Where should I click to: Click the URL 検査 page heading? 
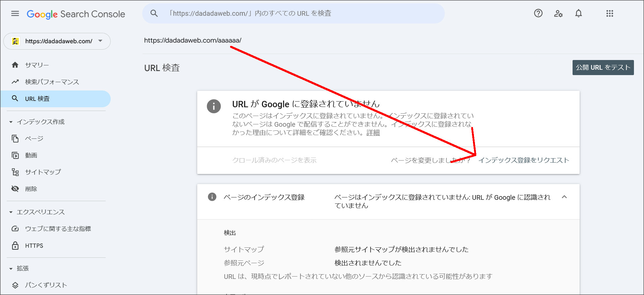click(x=162, y=68)
